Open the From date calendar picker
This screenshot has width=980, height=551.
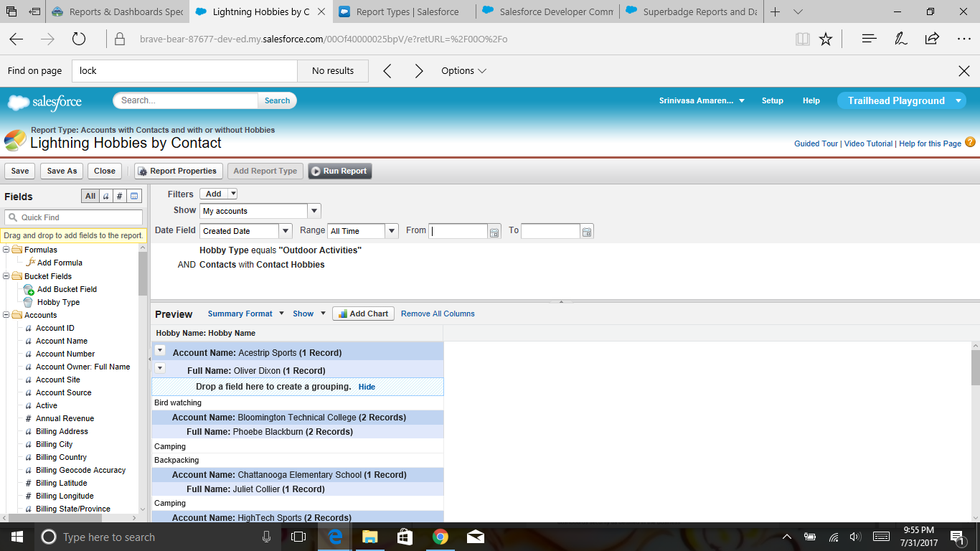click(494, 232)
